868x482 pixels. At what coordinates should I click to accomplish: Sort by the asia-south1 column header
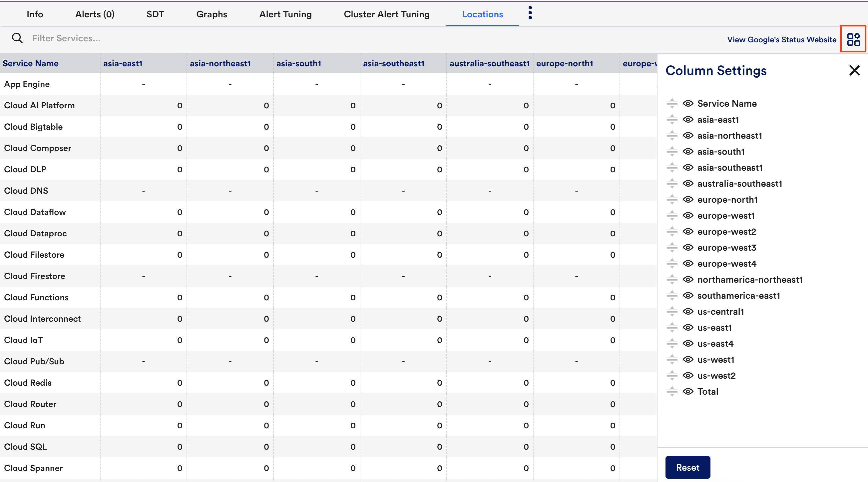click(298, 63)
